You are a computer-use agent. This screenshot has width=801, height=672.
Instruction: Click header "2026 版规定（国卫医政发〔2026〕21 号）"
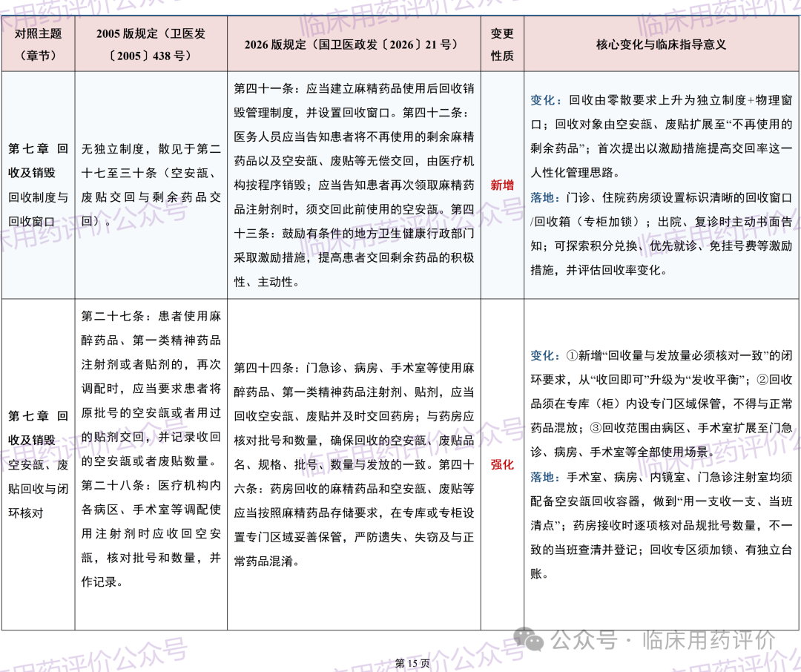(x=354, y=44)
